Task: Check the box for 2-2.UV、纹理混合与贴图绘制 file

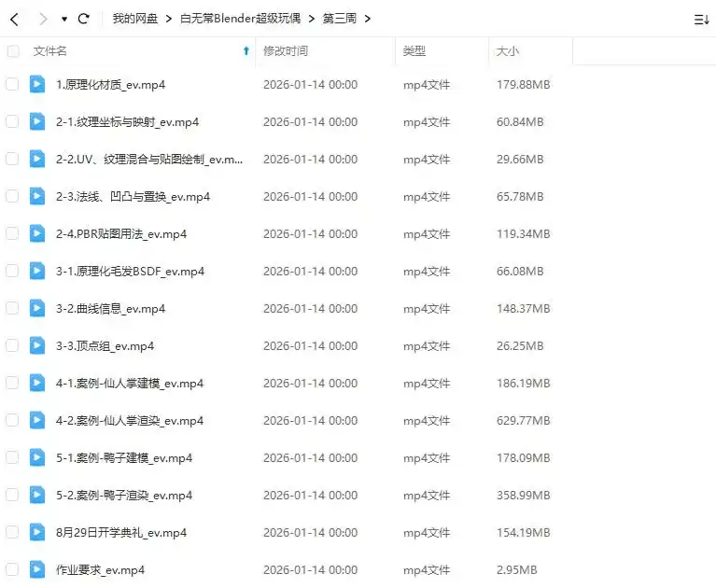Action: point(12,159)
